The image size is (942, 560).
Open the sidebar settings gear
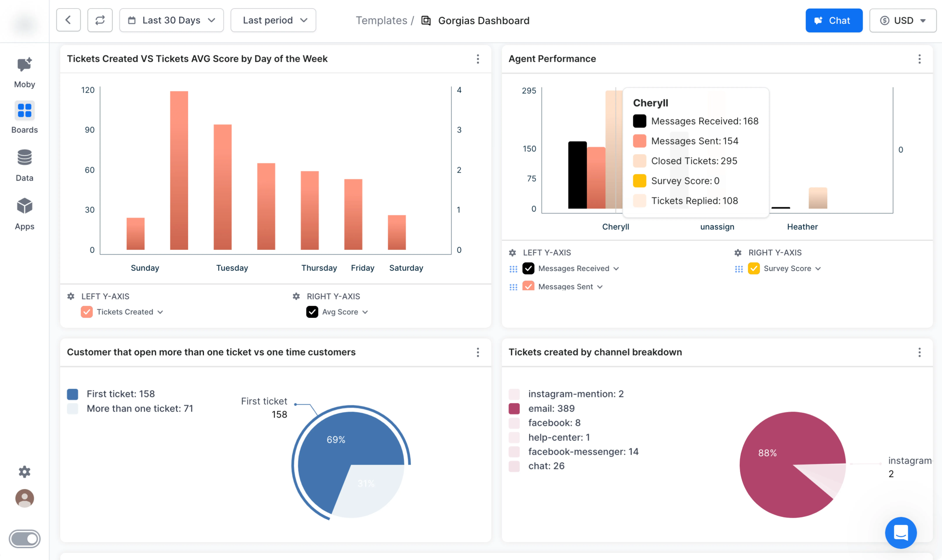coord(25,472)
